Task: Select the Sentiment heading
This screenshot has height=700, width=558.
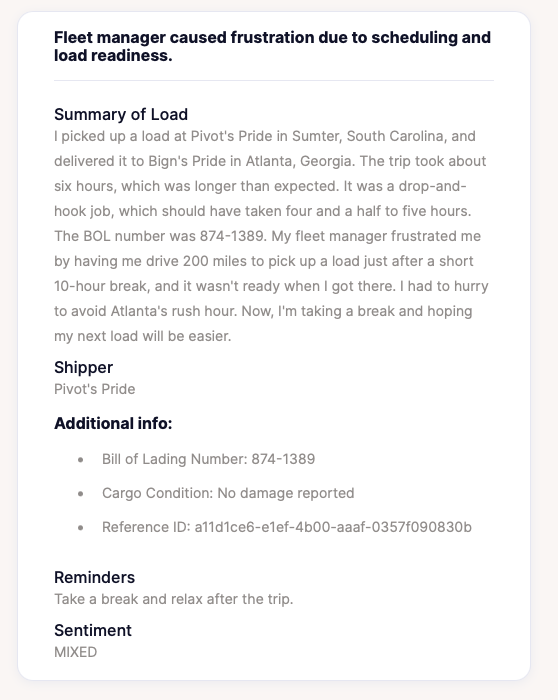Action: click(x=93, y=630)
